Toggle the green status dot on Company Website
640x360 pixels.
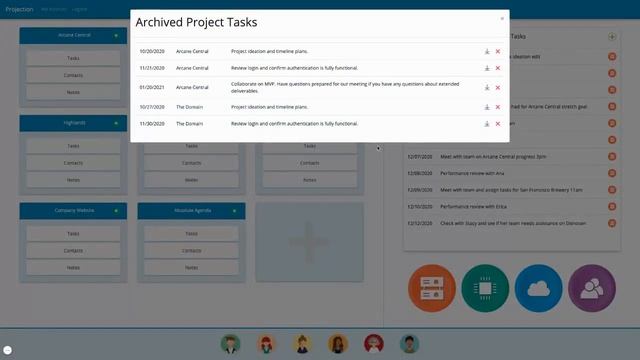(x=116, y=211)
